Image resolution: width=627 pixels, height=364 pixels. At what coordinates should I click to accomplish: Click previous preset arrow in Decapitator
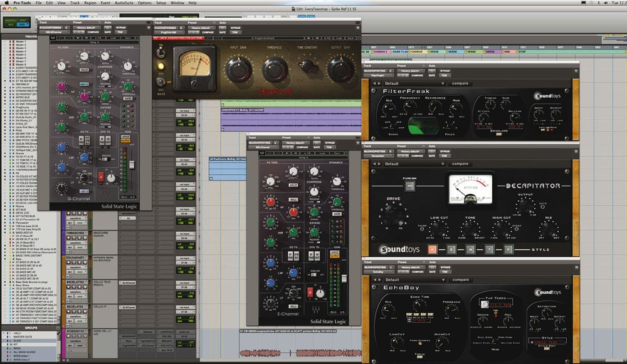pos(374,164)
